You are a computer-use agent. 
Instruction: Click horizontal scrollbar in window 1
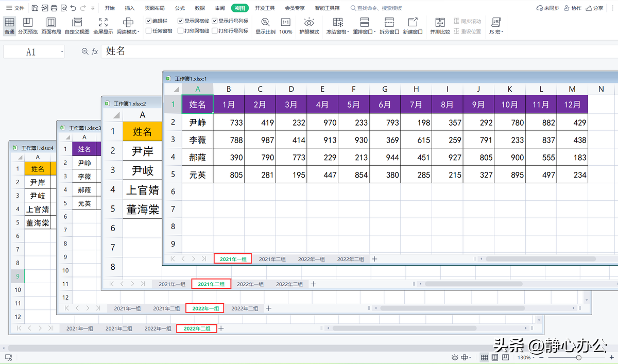[x=541, y=259]
